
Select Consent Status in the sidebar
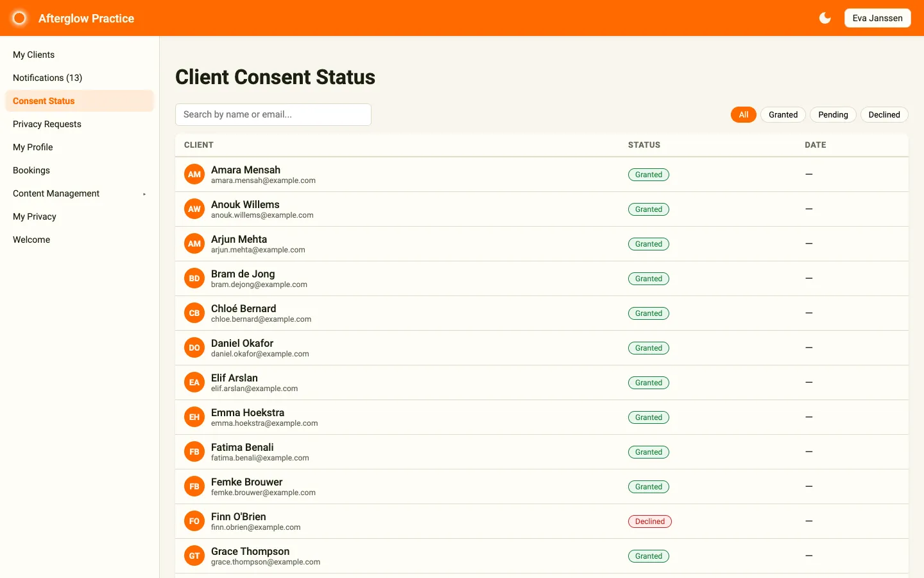coord(80,101)
